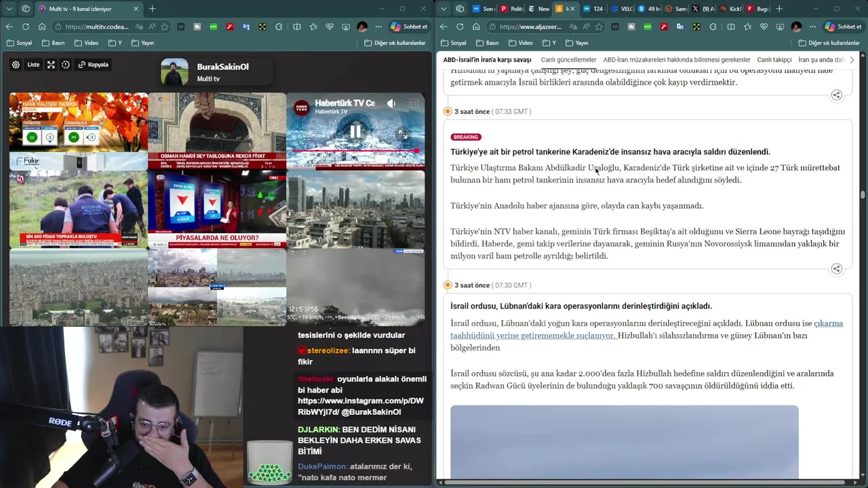Open favorites list icon in left browser
This screenshot has height=488, width=868.
click(313, 27)
